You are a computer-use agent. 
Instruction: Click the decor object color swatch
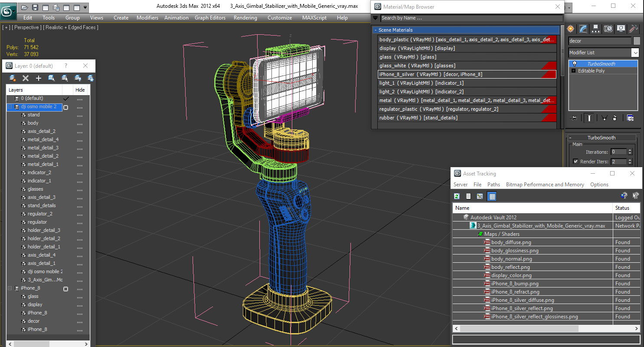point(637,41)
